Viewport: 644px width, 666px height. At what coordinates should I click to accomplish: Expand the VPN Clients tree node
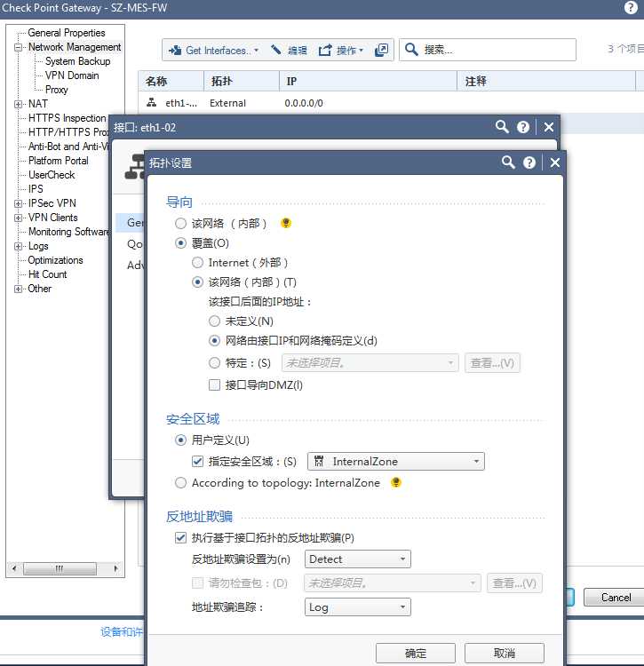[x=18, y=218]
